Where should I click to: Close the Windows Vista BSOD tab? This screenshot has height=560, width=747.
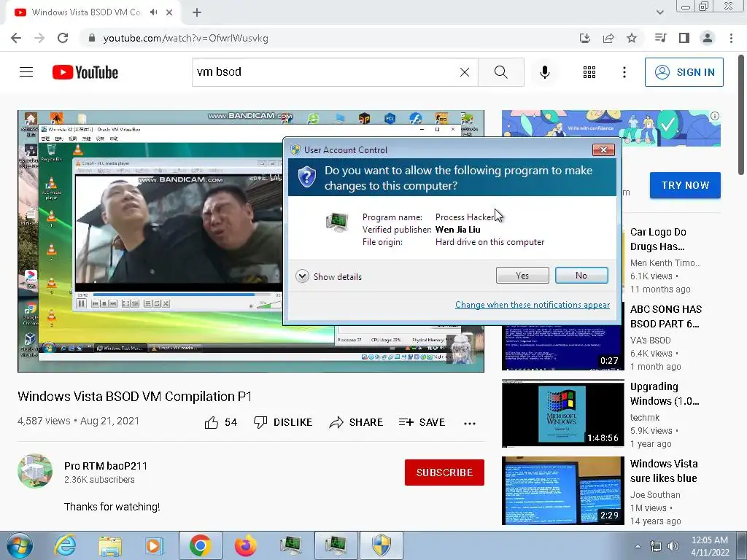click(x=169, y=12)
